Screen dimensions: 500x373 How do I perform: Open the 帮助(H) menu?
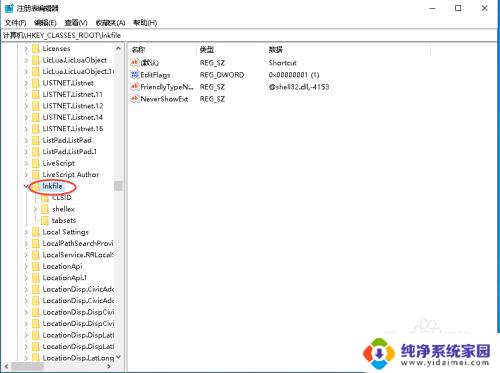point(145,23)
